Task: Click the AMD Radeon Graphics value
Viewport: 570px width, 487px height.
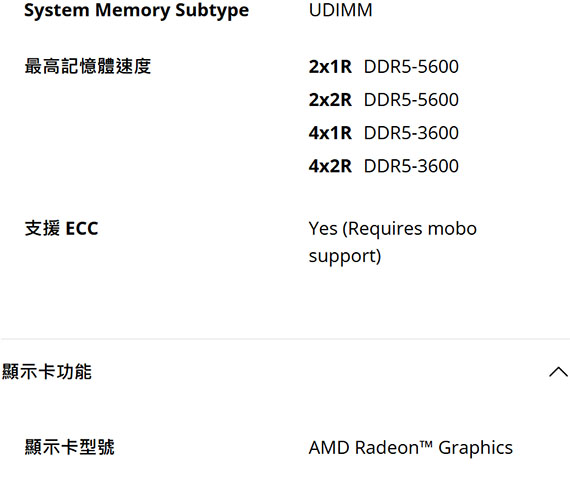Action: (411, 447)
